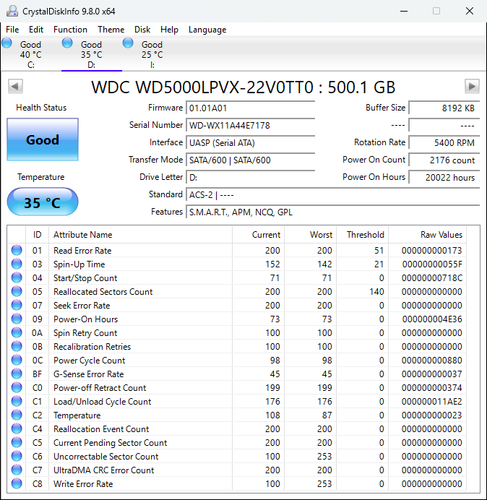Open the Help menu
487x500 pixels.
(169, 30)
